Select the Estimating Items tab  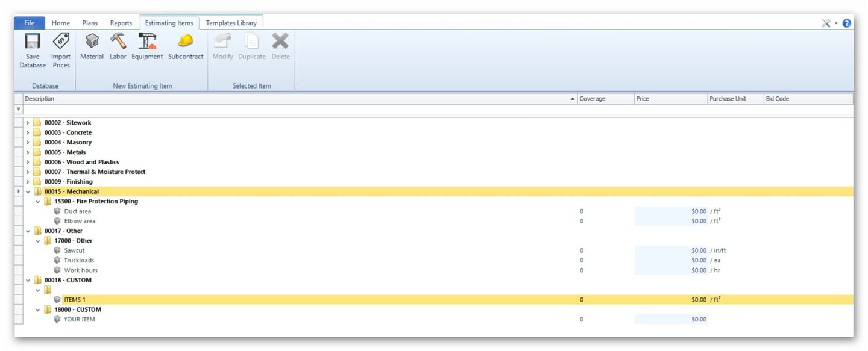point(169,23)
